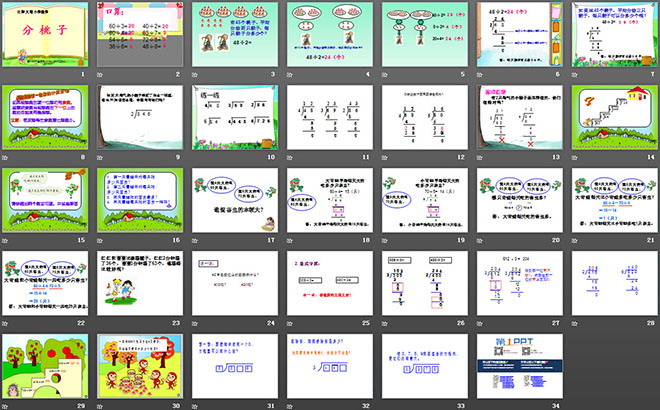Select slide 15 thumbnail
The width and height of the screenshot is (660, 410).
(x=45, y=200)
